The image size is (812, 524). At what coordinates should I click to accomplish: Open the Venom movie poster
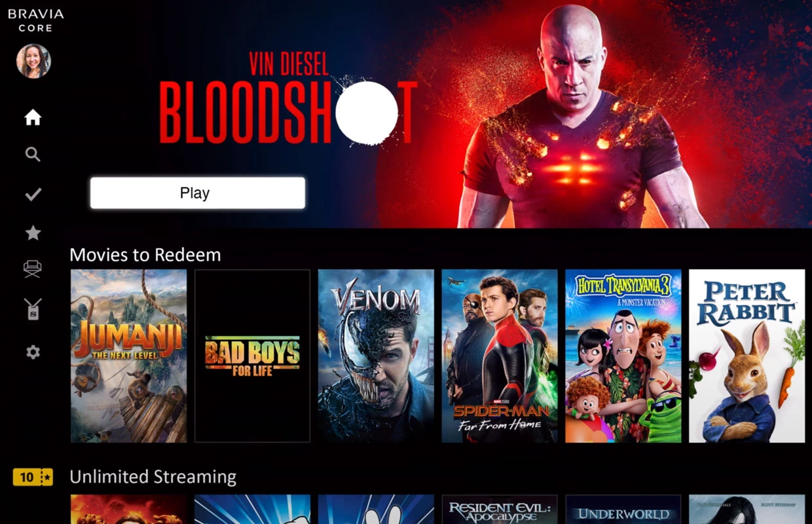click(376, 356)
